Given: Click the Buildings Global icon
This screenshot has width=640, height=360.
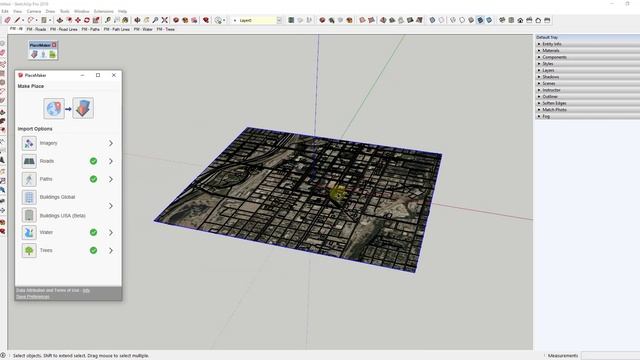Looking at the screenshot, I should click(29, 197).
